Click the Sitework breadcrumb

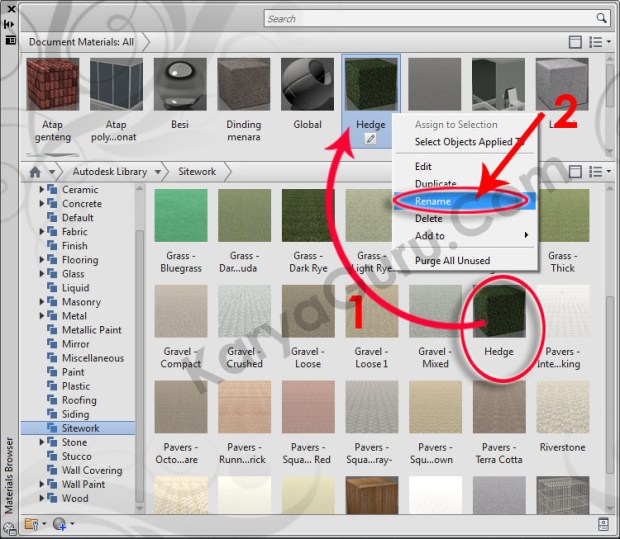197,172
